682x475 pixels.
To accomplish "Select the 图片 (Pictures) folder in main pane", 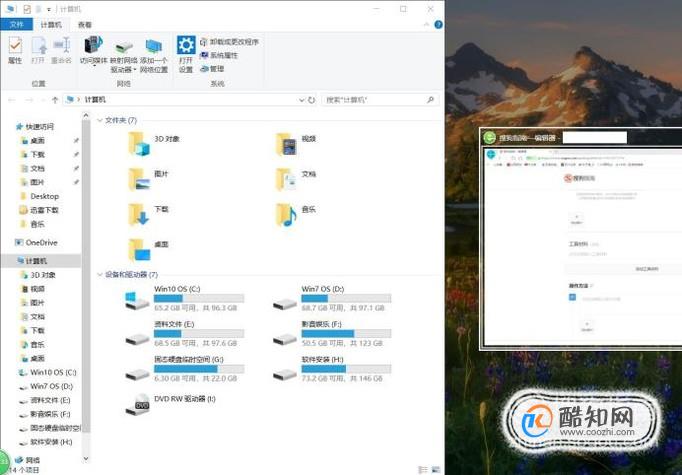I will [148, 179].
